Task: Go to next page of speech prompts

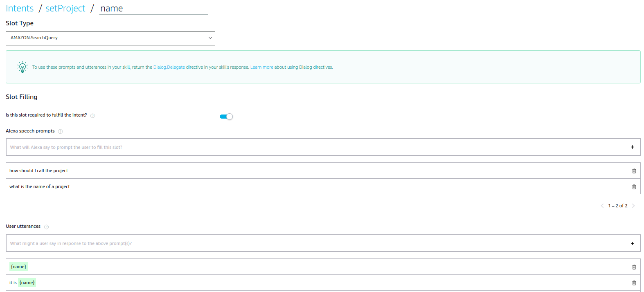Action: click(x=633, y=206)
